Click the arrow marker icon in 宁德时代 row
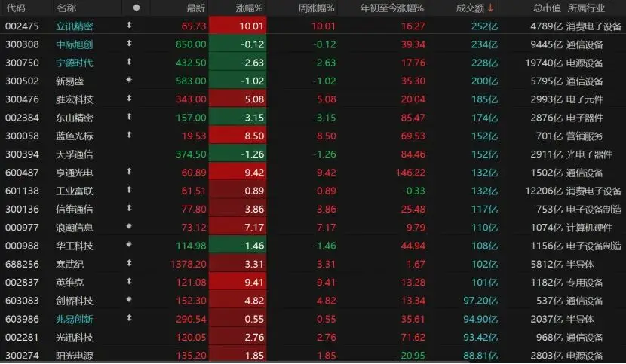Image resolution: width=626 pixels, height=364 pixels. coord(129,63)
